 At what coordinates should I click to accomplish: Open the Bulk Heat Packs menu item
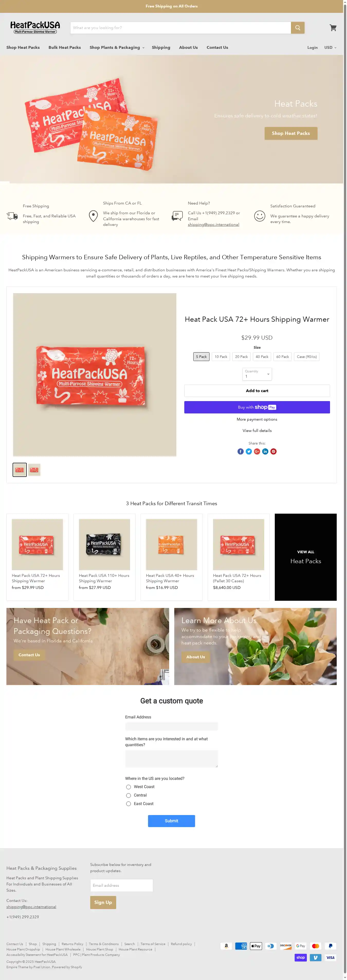pyautogui.click(x=65, y=48)
